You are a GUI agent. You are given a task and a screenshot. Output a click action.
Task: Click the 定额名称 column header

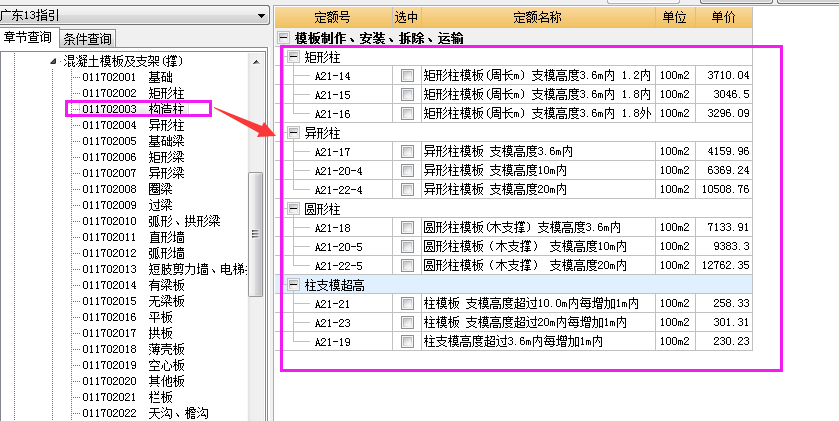[538, 18]
